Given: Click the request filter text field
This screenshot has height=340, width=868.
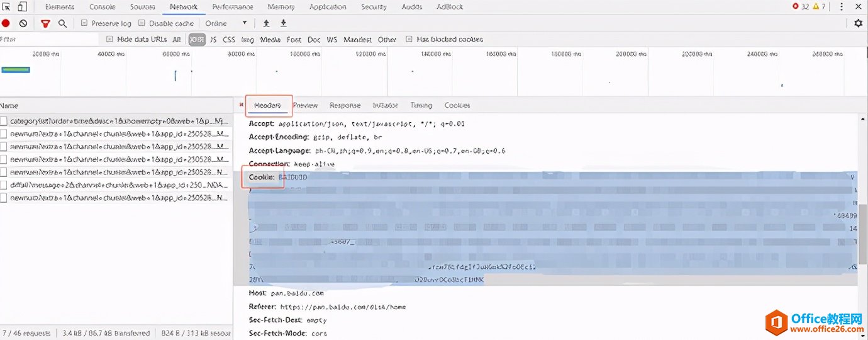Looking at the screenshot, I should (50, 40).
